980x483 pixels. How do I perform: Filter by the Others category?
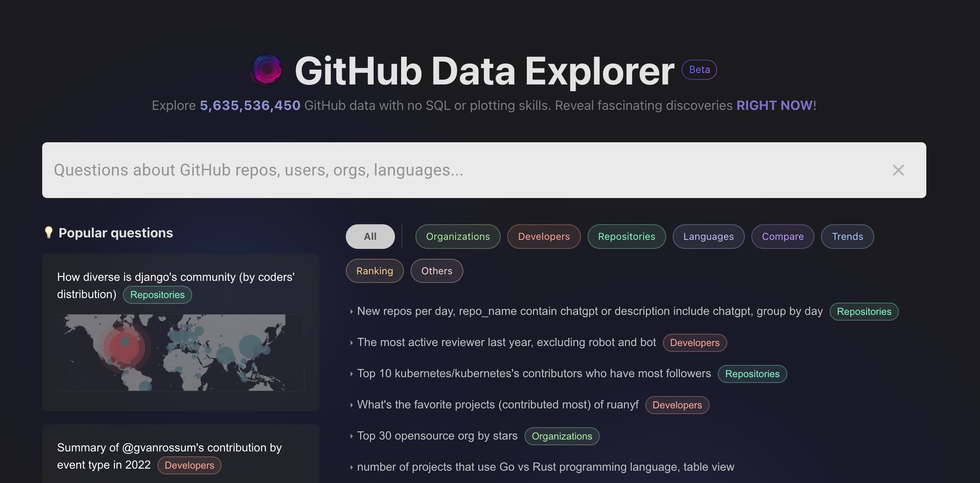436,271
